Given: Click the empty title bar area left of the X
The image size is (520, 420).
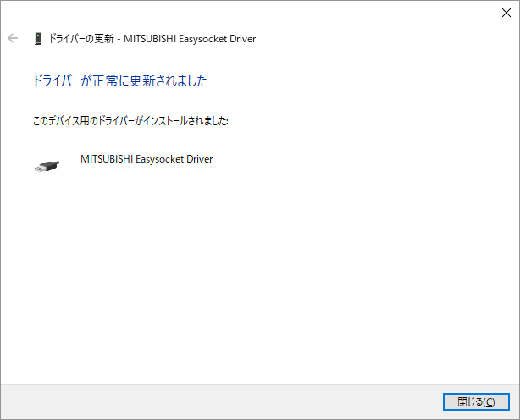Looking at the screenshot, I should pyautogui.click(x=254, y=13).
